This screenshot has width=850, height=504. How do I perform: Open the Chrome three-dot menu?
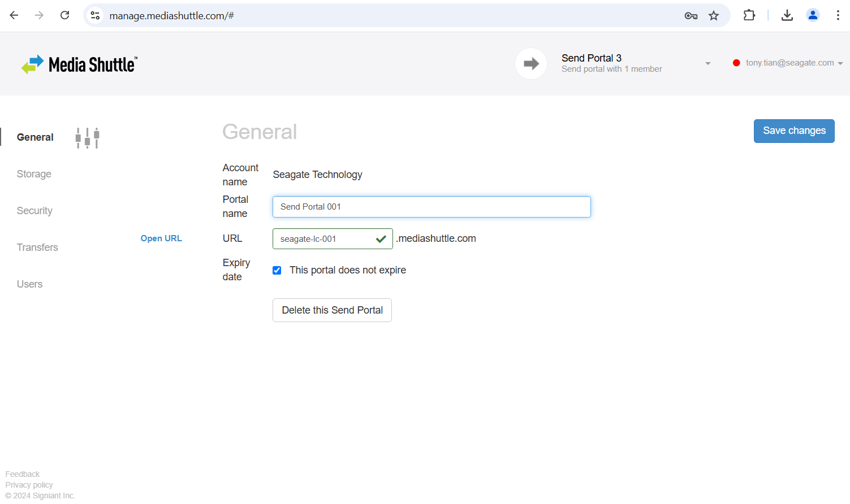838,16
